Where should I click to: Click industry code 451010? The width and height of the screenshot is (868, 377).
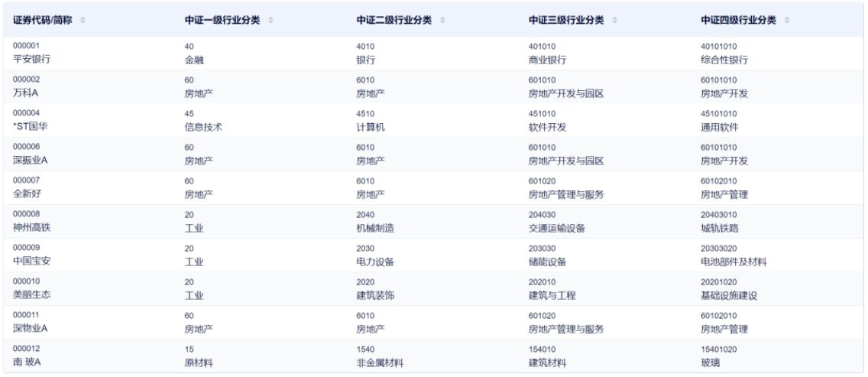pyautogui.click(x=542, y=114)
